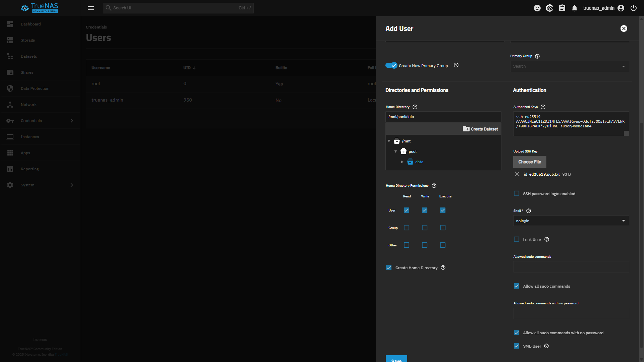Viewport: 644px width, 362px height.
Task: Click the alerts bell icon
Action: (x=575, y=8)
